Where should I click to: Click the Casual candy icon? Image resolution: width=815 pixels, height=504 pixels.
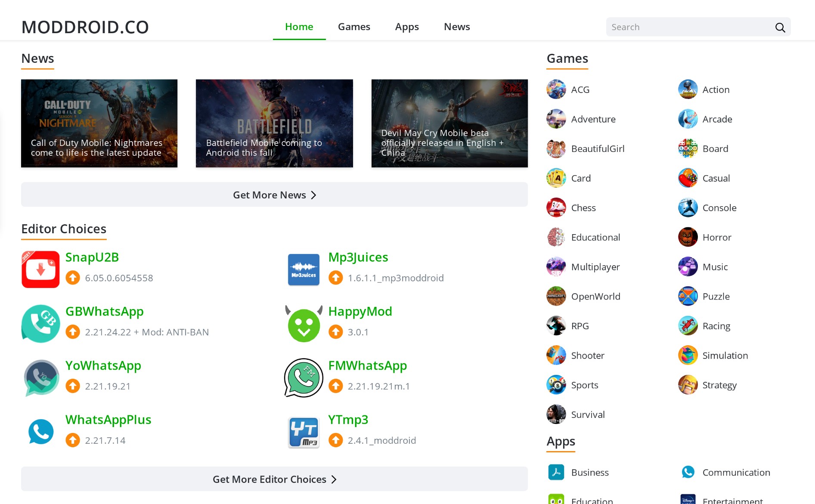[x=688, y=178]
